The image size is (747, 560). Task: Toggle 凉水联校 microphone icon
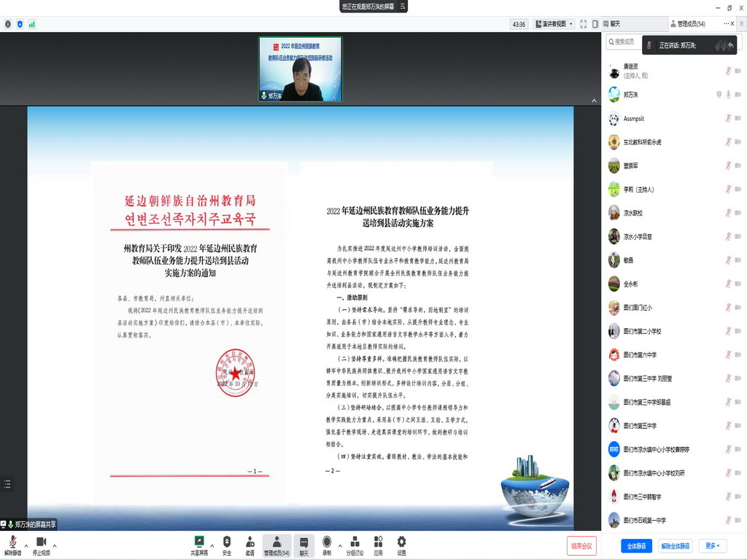[728, 213]
